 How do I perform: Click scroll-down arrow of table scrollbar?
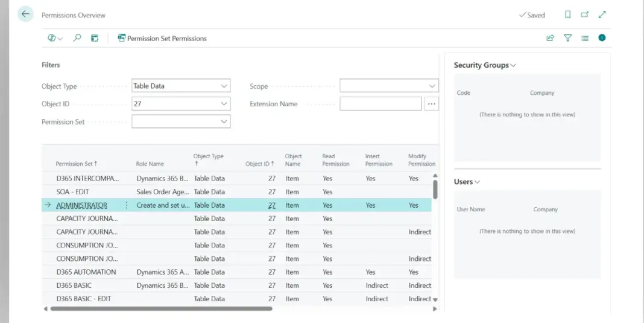coord(435,299)
